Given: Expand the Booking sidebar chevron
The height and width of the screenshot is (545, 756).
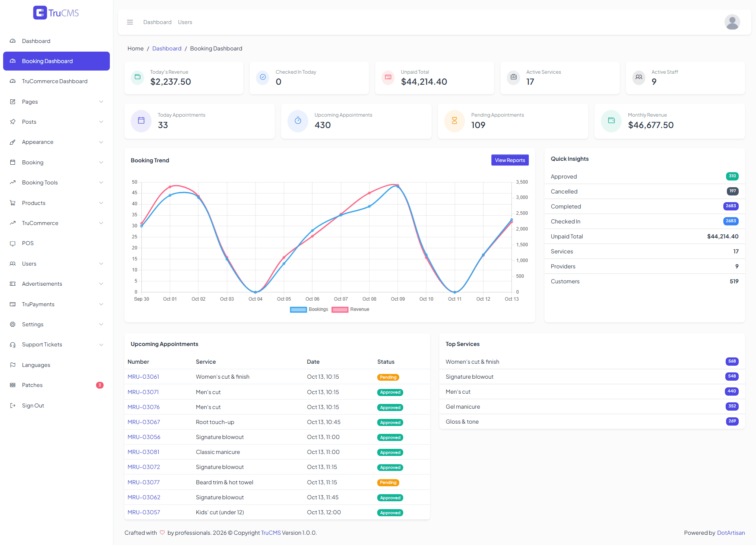Looking at the screenshot, I should click(101, 162).
